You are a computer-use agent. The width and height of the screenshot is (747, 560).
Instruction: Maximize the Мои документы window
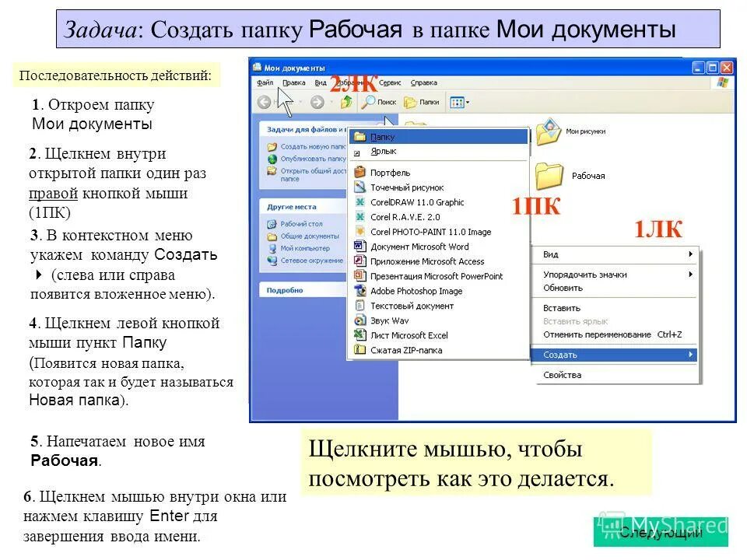pos(712,68)
